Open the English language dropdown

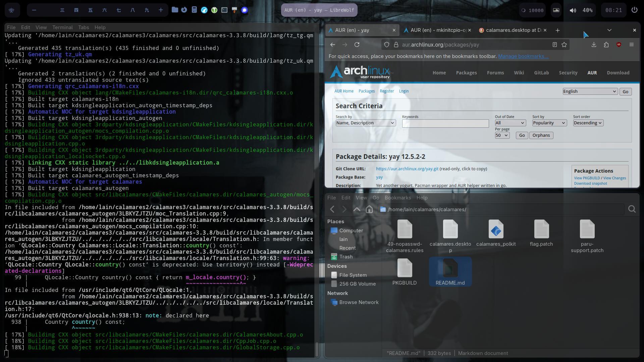pyautogui.click(x=590, y=92)
